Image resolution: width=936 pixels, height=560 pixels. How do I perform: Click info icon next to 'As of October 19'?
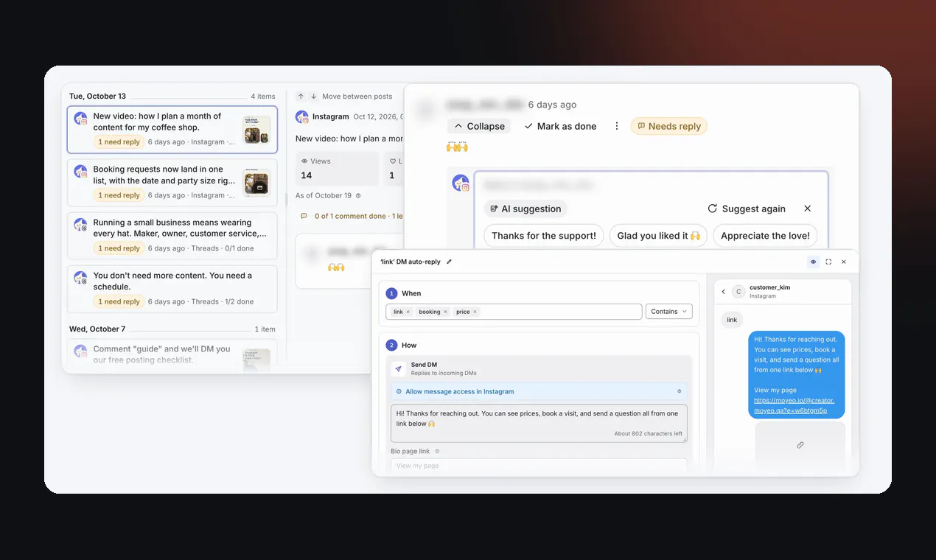click(358, 195)
